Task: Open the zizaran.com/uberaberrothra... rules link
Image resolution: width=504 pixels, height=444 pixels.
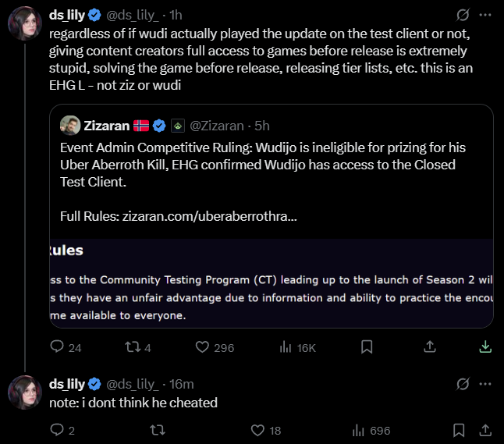Action: point(210,216)
